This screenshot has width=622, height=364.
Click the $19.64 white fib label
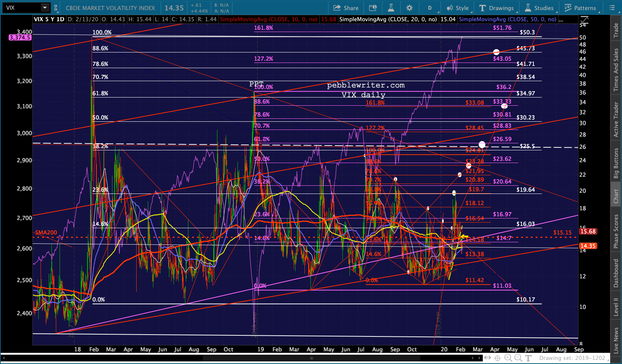click(x=525, y=190)
